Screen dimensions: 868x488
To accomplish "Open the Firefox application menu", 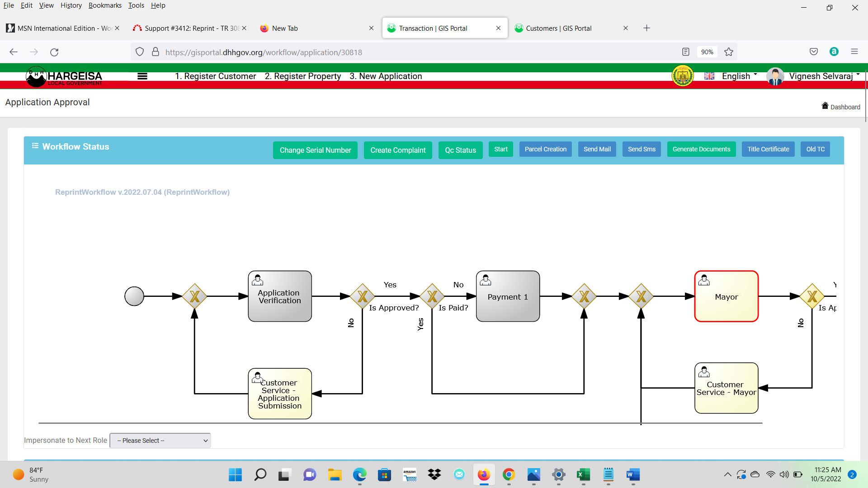I will coord(854,52).
